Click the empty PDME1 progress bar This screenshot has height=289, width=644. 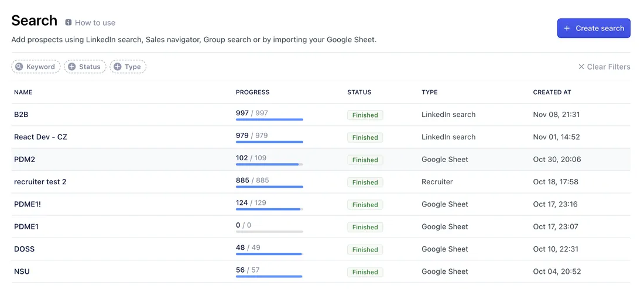coord(269,232)
